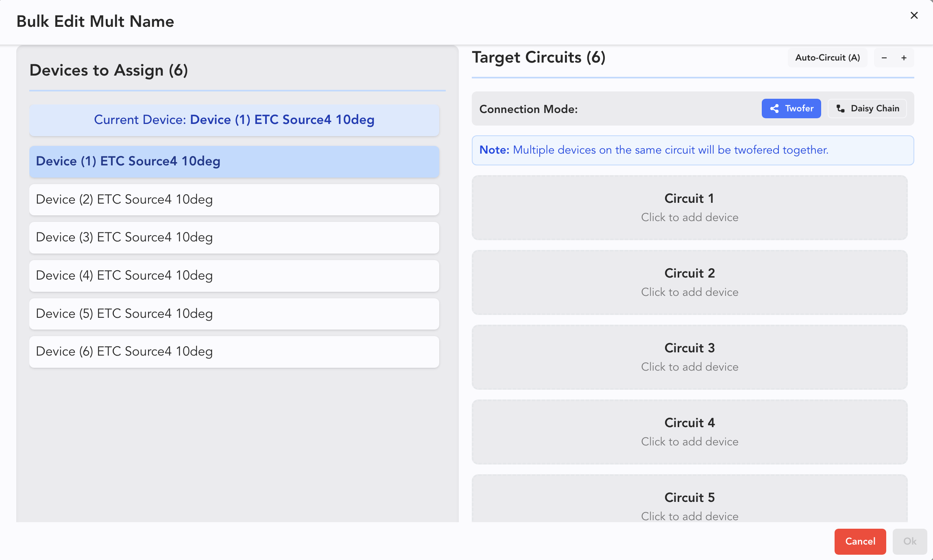Close the Bulk Edit Mult Name dialog
Viewport: 933px width, 560px height.
point(914,15)
